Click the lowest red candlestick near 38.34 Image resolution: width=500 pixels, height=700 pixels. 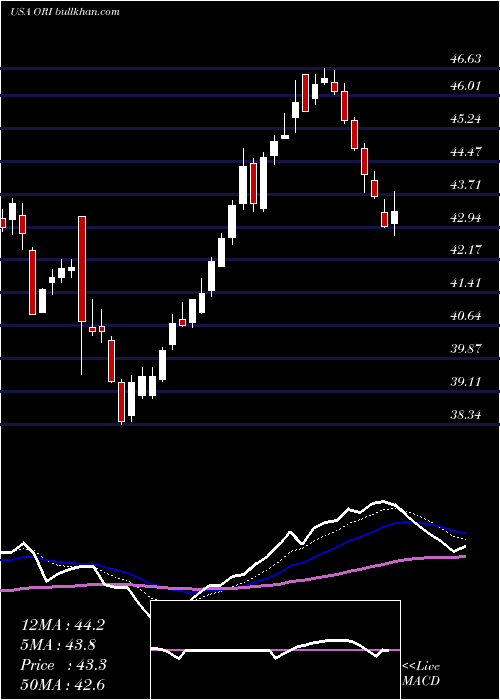[121, 402]
